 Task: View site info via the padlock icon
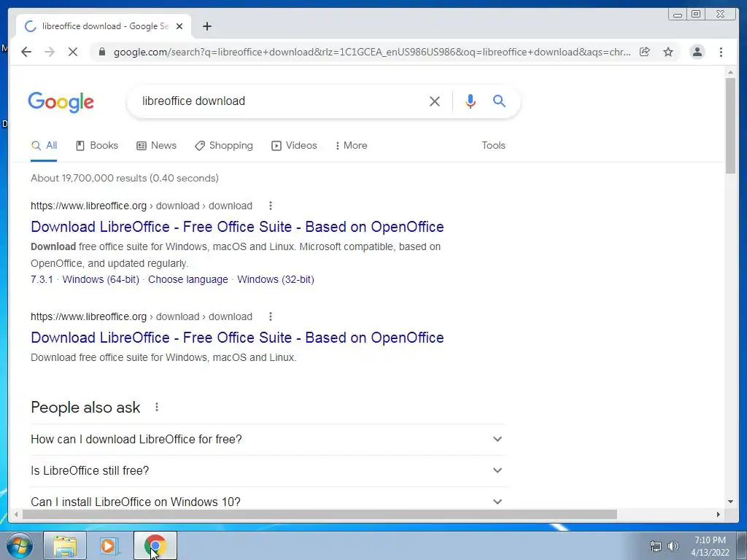click(x=102, y=52)
